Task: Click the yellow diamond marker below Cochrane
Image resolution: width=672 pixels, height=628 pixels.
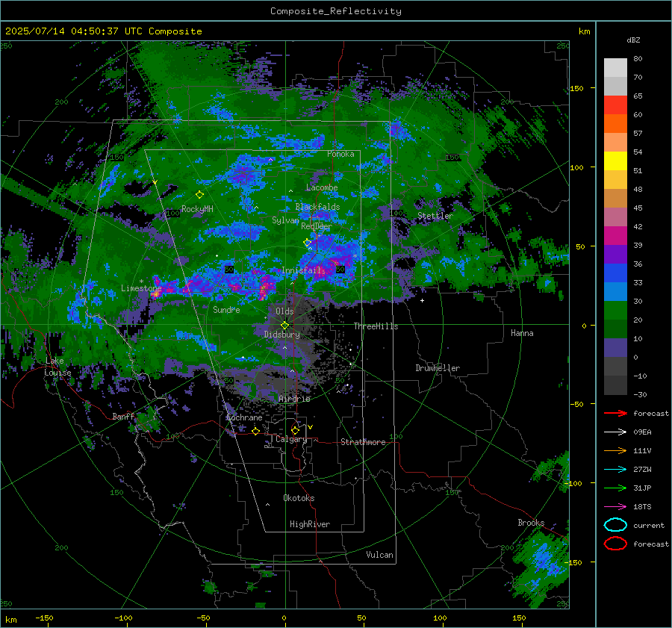Action: [255, 432]
